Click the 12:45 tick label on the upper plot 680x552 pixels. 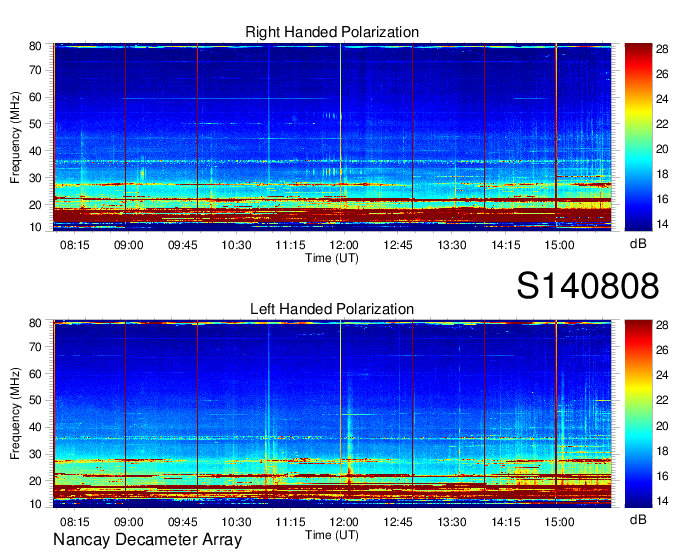[398, 245]
